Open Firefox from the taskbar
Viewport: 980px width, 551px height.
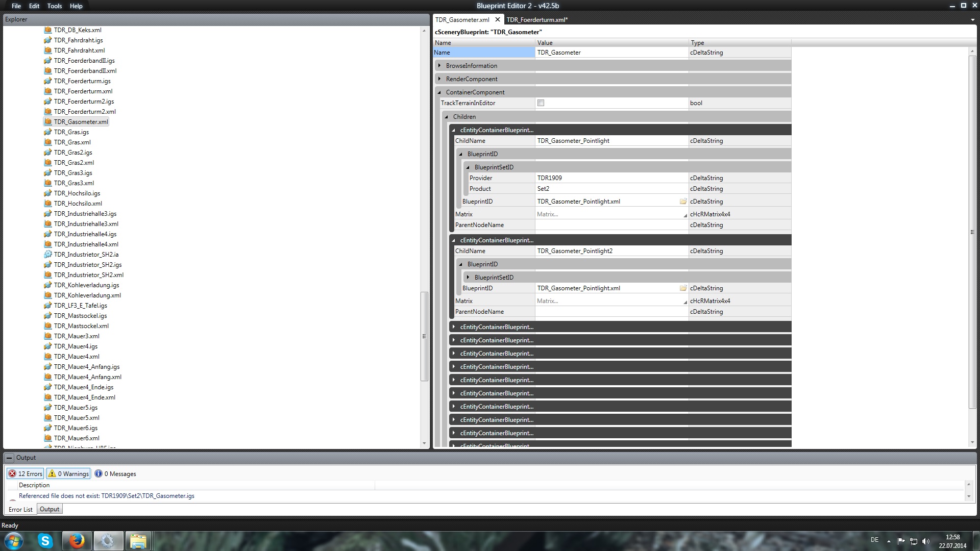[x=77, y=541]
